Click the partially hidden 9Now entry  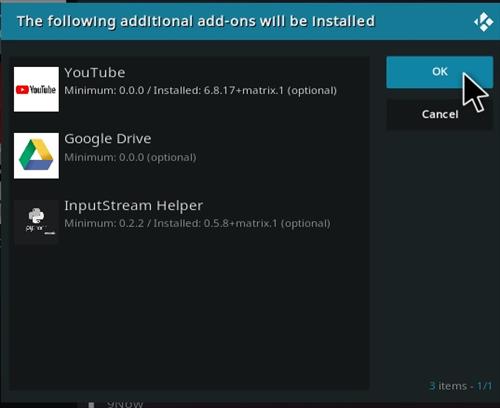(125, 404)
